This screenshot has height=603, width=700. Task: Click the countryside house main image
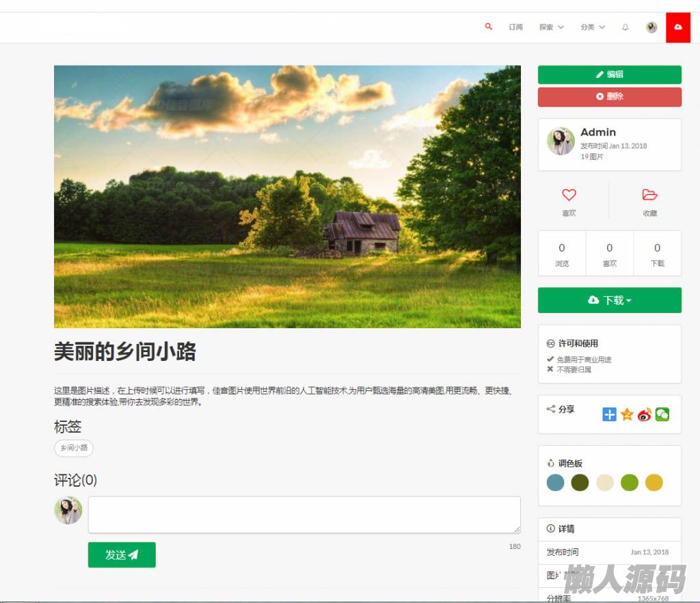287,197
